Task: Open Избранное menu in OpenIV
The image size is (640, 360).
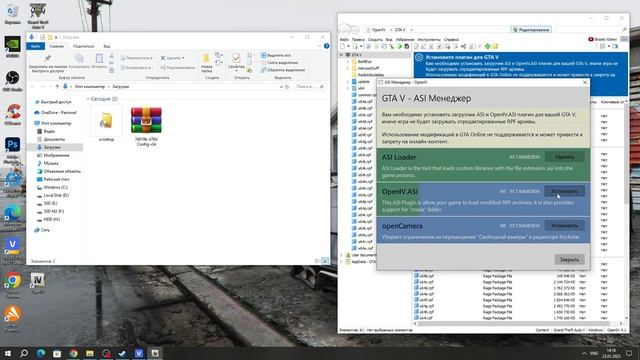Action: pos(405,40)
